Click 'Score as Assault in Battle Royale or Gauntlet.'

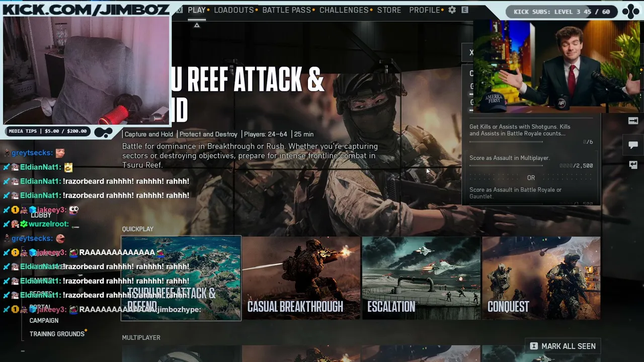(515, 193)
